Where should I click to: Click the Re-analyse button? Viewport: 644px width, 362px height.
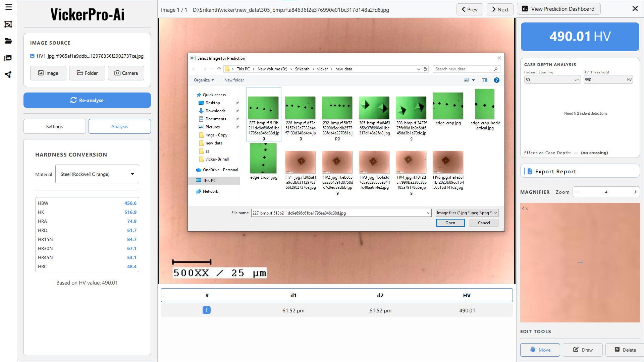(87, 100)
